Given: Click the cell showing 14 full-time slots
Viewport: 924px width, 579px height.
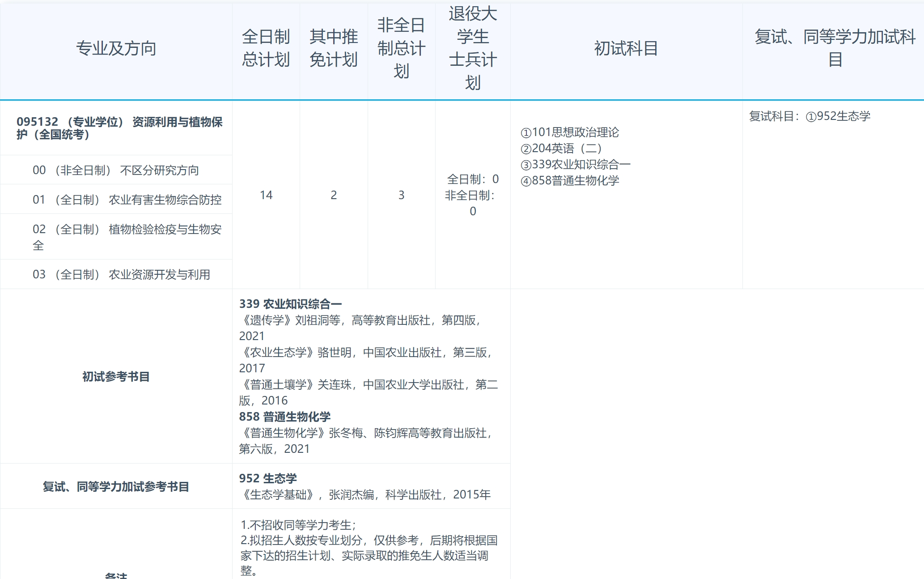Looking at the screenshot, I should click(x=266, y=195).
